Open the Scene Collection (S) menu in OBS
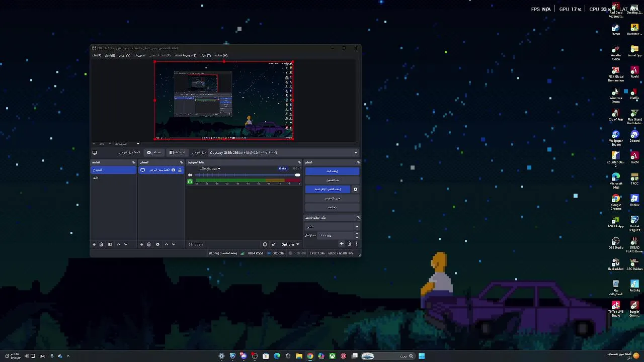The width and height of the screenshot is (644, 362). point(185,55)
